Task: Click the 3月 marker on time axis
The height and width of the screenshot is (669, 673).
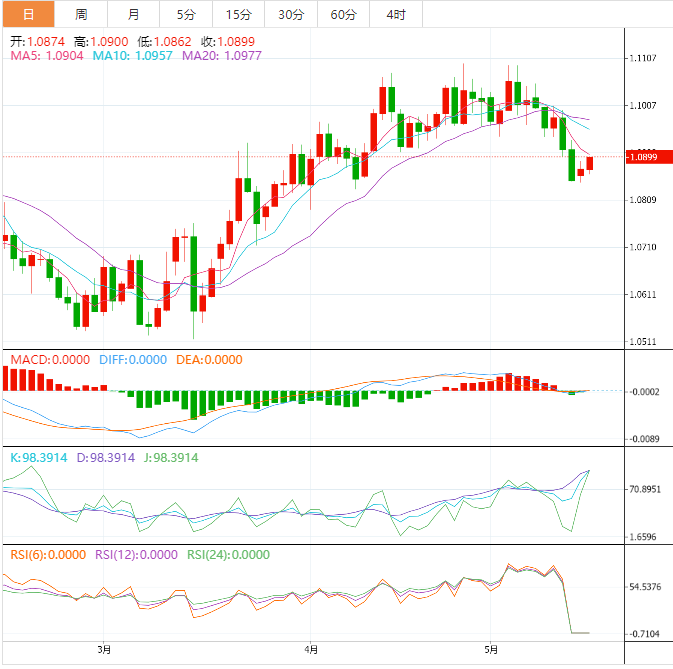Action: 105,649
